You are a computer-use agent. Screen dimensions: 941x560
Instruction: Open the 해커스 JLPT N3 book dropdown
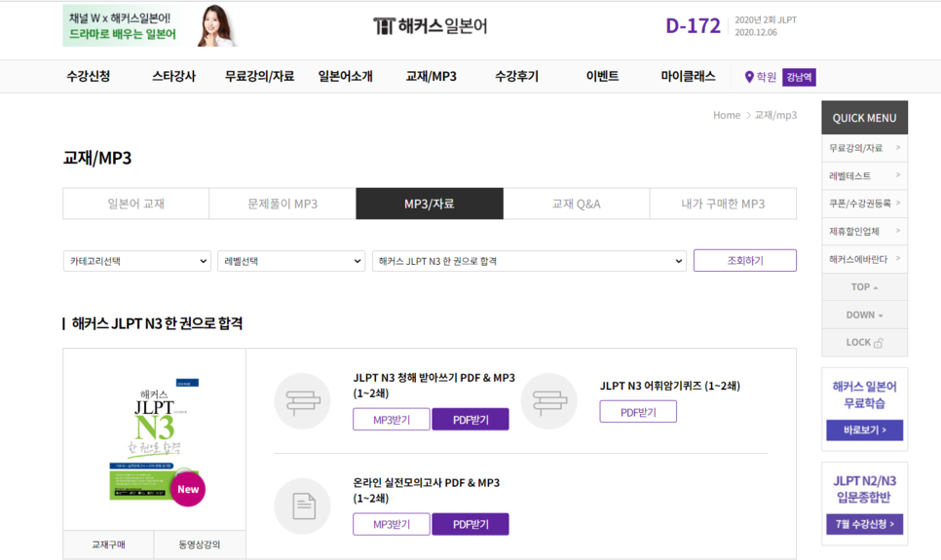[x=529, y=261]
